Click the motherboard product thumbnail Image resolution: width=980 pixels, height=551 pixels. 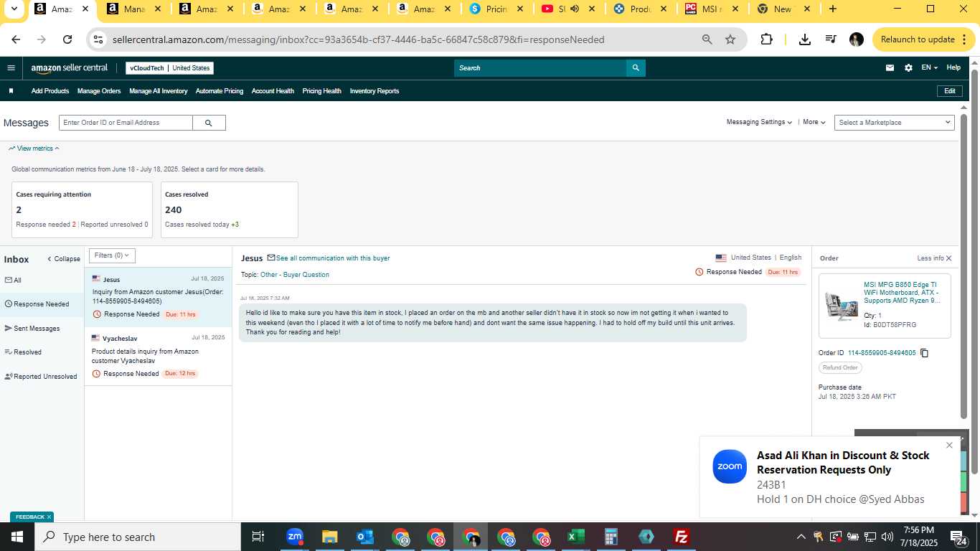pyautogui.click(x=841, y=306)
